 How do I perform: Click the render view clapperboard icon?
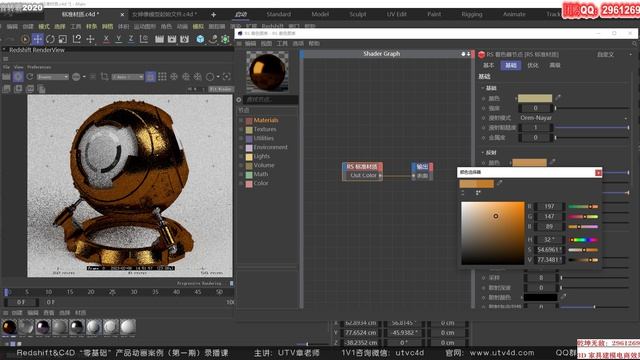[x=159, y=39]
